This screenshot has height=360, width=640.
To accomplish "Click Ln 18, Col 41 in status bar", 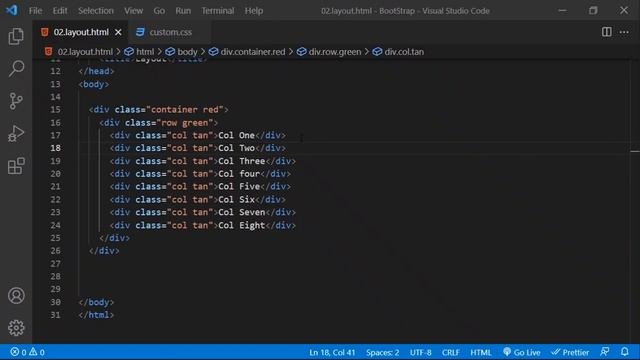I will pyautogui.click(x=332, y=352).
